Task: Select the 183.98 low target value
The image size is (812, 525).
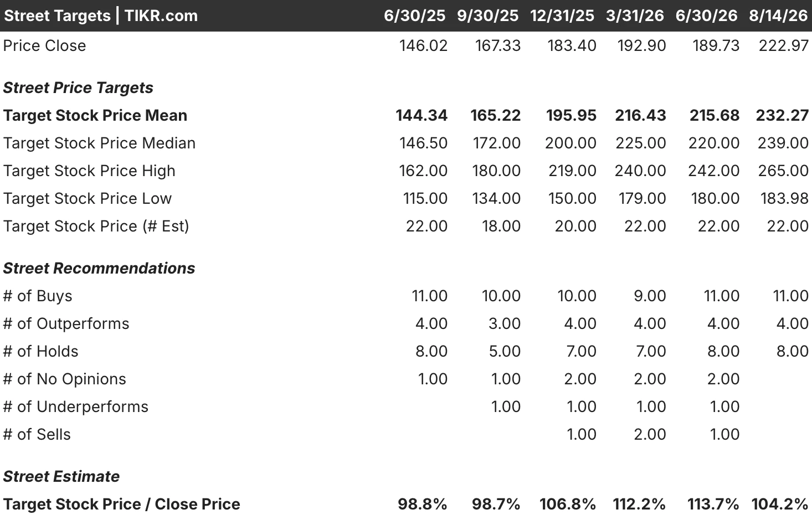Action: [x=784, y=198]
